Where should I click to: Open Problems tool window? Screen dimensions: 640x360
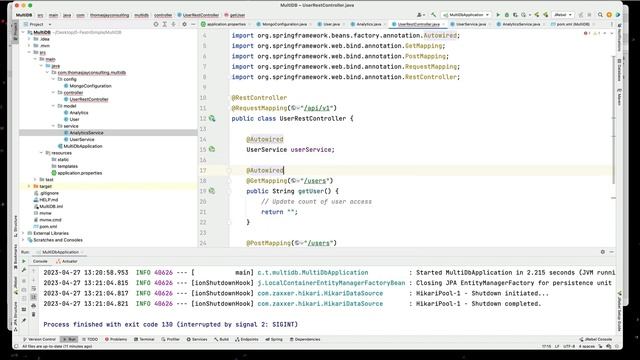pos(116,339)
